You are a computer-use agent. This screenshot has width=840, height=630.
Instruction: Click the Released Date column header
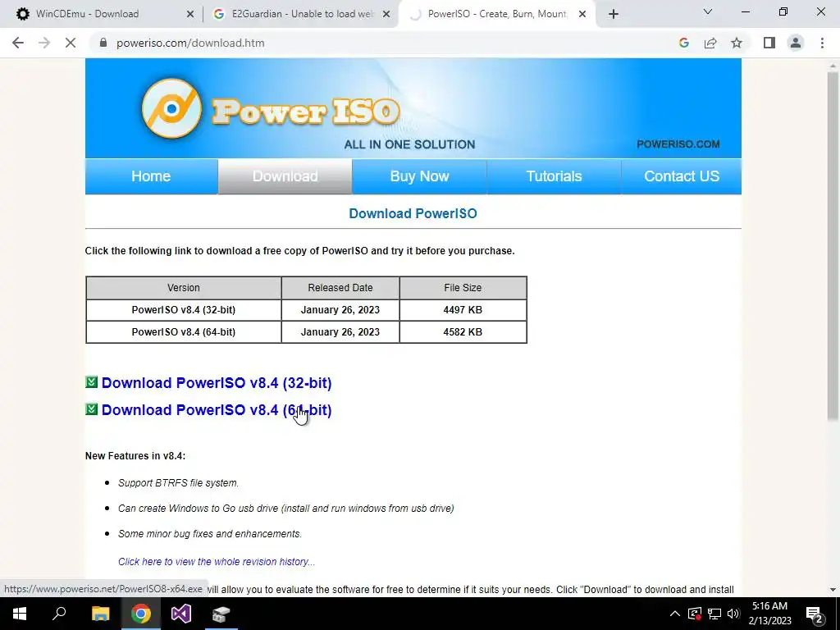[340, 288]
